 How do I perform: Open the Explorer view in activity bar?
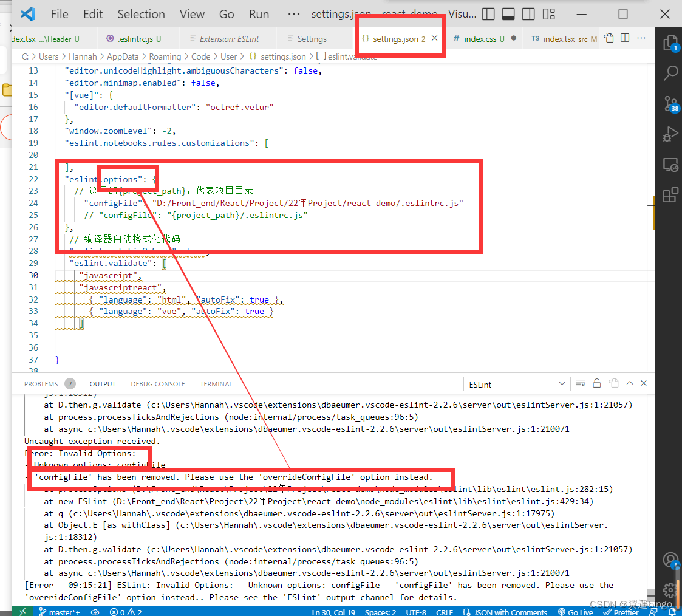pos(670,44)
